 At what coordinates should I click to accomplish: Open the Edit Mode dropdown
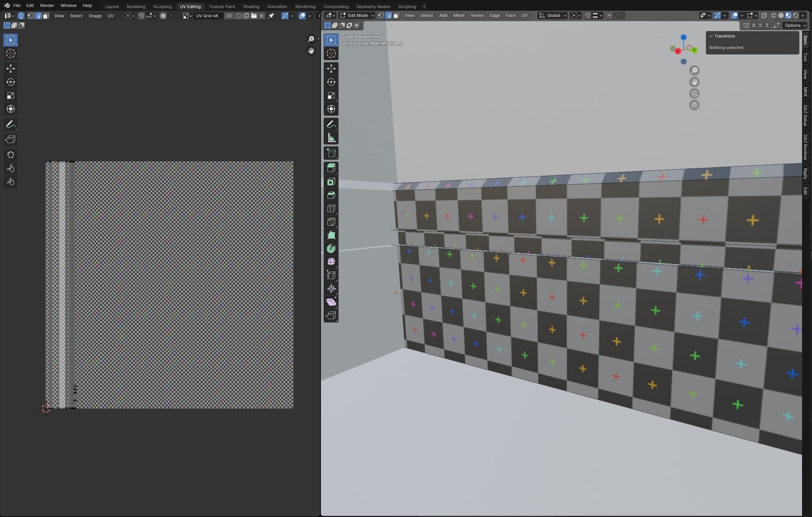click(357, 15)
